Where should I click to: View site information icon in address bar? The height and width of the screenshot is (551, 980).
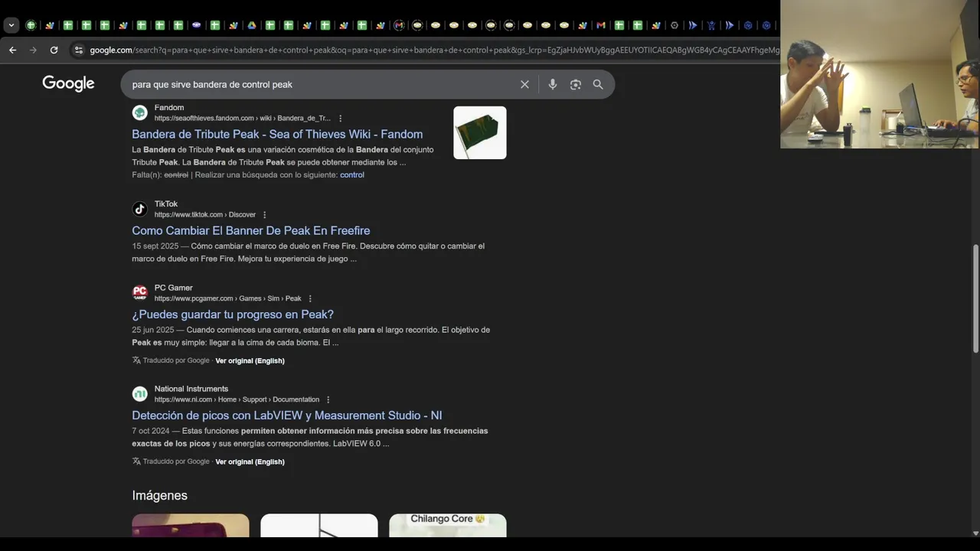(78, 50)
